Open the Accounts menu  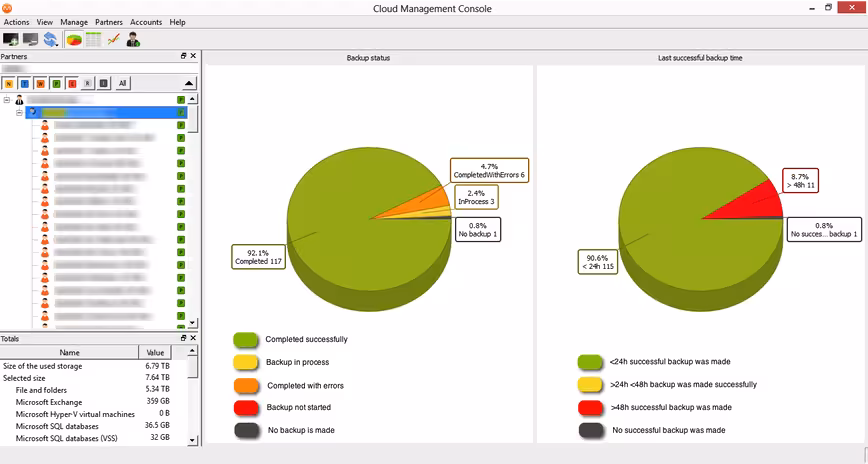point(146,22)
